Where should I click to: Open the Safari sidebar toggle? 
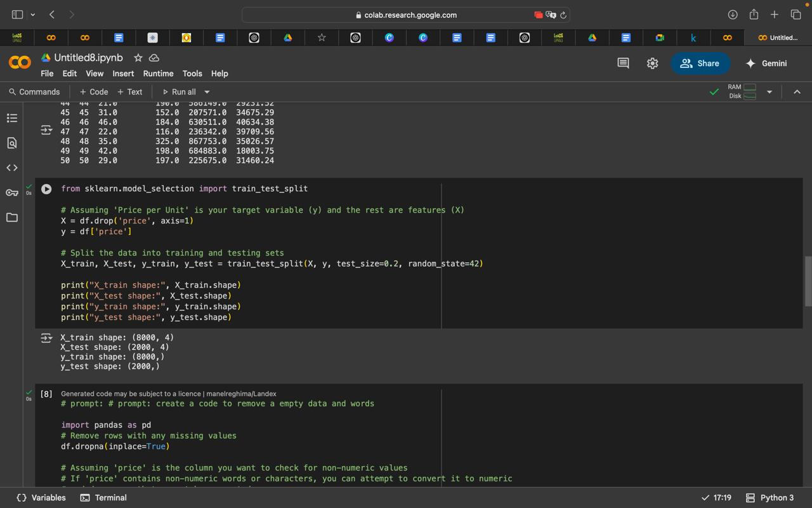[x=17, y=14]
